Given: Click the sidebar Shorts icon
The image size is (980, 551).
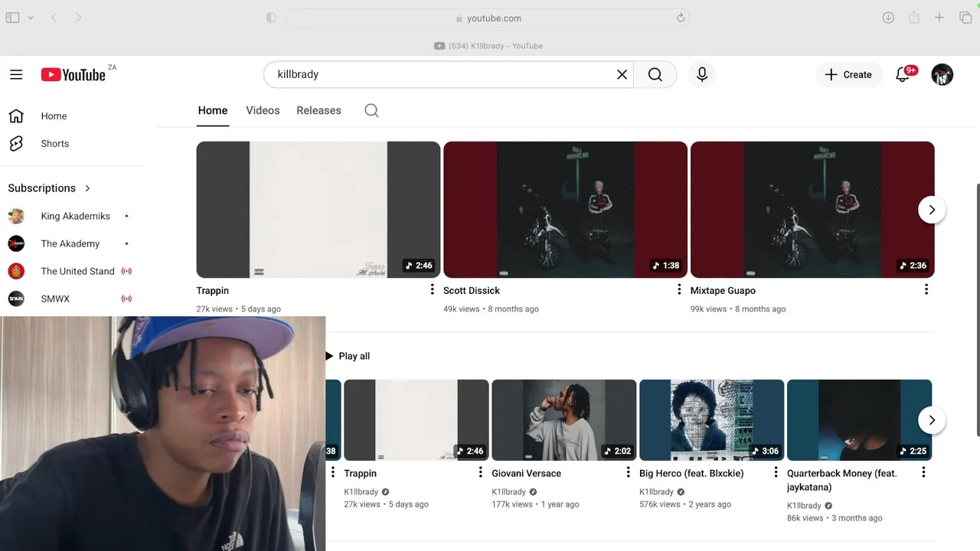Looking at the screenshot, I should [x=16, y=144].
